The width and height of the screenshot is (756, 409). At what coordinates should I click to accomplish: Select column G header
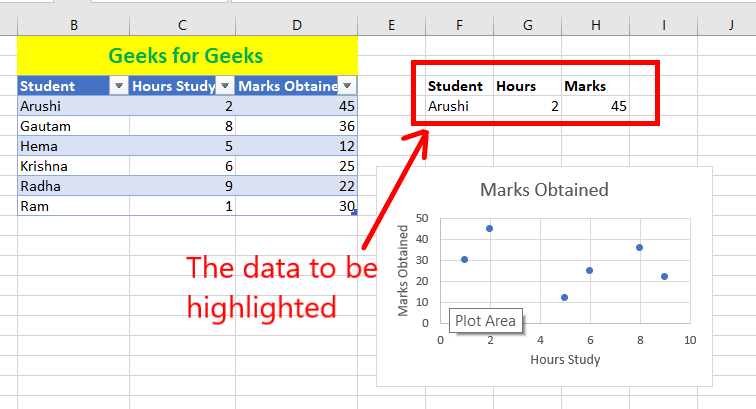pos(527,25)
